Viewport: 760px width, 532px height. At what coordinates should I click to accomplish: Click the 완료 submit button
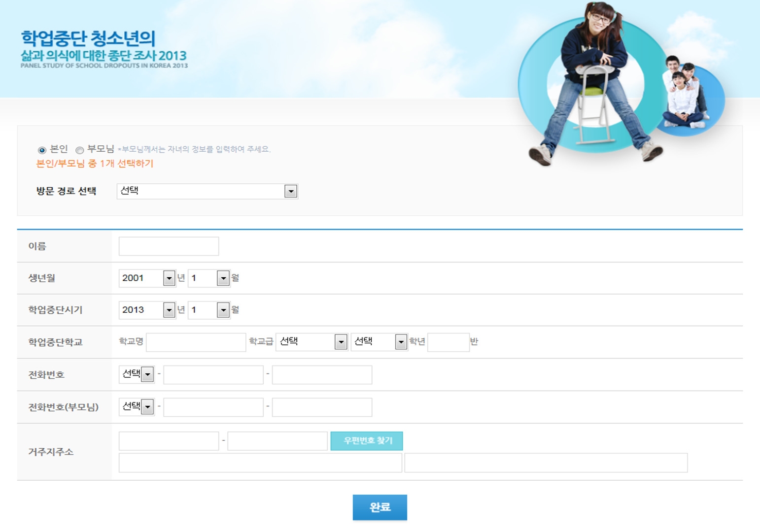tap(380, 507)
